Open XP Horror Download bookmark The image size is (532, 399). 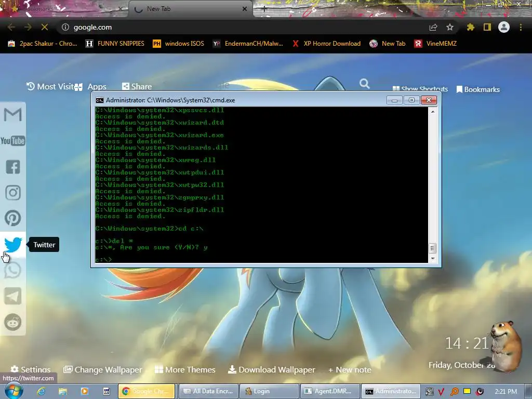[x=326, y=44]
